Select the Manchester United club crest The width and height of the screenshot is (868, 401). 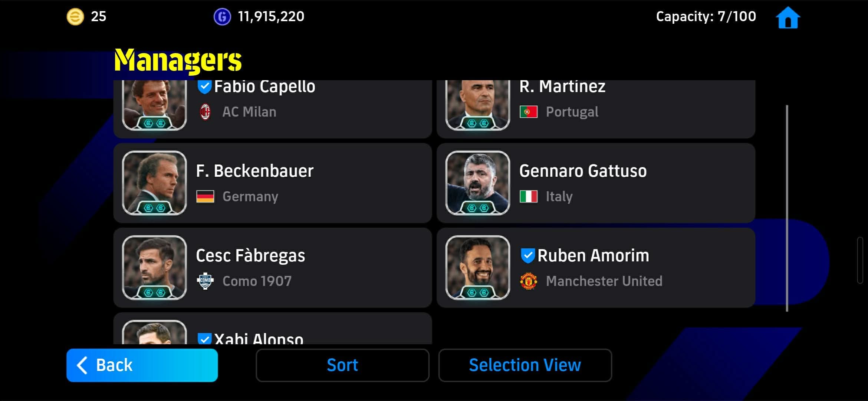[x=529, y=281]
